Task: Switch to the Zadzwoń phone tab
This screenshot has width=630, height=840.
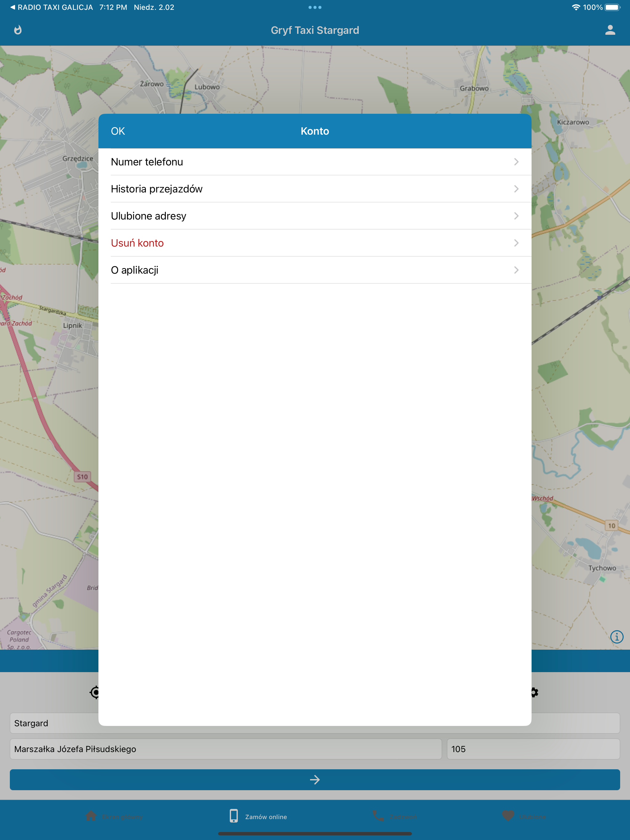Action: click(394, 816)
